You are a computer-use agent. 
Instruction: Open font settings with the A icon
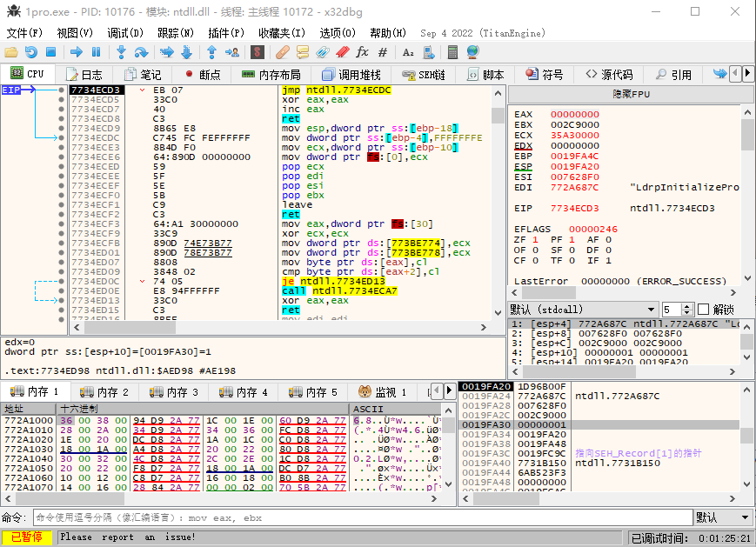pos(408,52)
